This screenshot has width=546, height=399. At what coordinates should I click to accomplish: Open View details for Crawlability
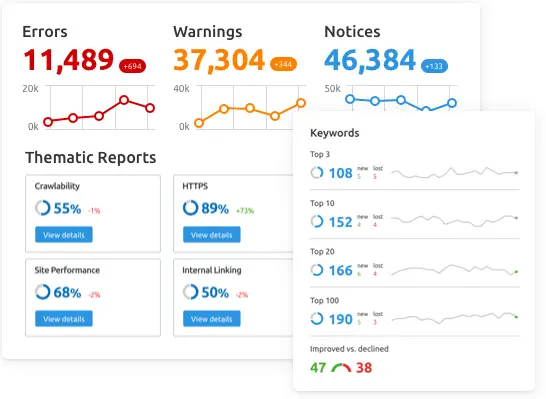tap(64, 235)
